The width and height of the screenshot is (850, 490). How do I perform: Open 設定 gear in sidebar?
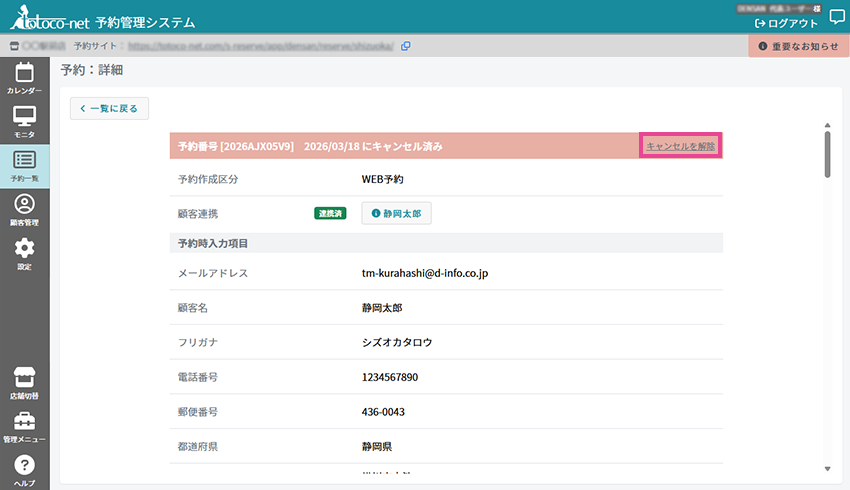point(24,254)
